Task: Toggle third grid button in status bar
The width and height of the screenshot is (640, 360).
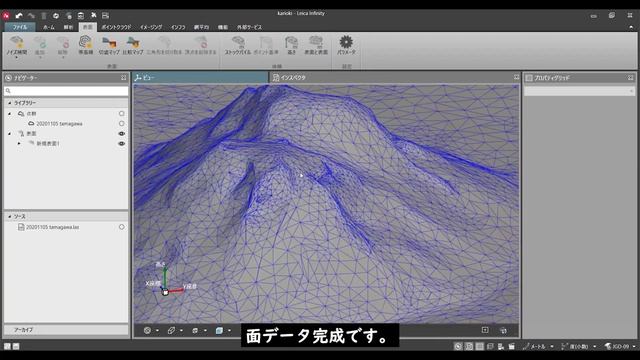Action: 480,346
